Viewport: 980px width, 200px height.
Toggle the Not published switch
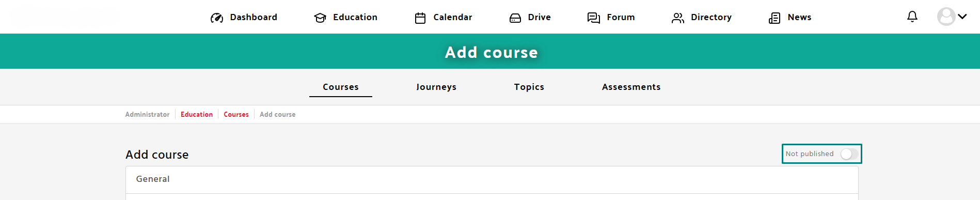tap(849, 154)
